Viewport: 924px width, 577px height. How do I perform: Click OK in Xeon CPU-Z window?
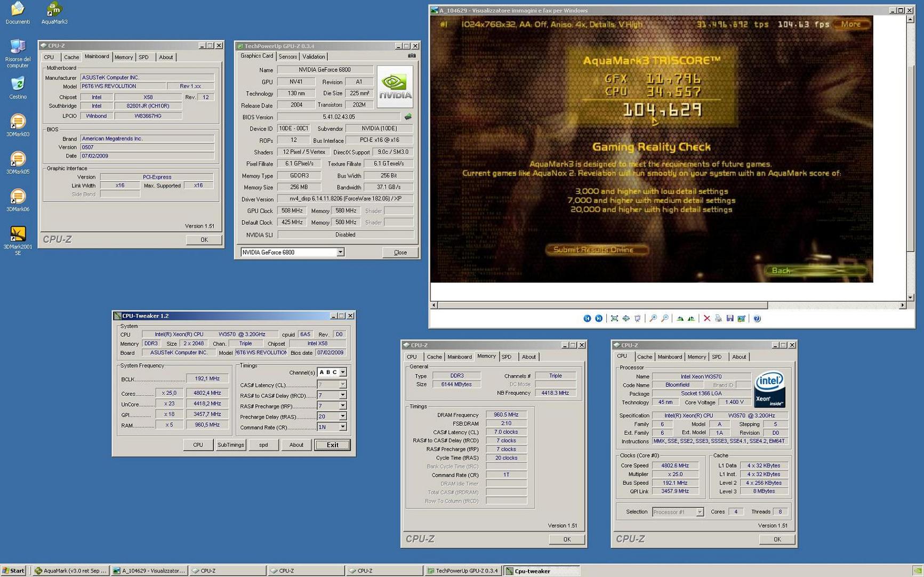777,539
